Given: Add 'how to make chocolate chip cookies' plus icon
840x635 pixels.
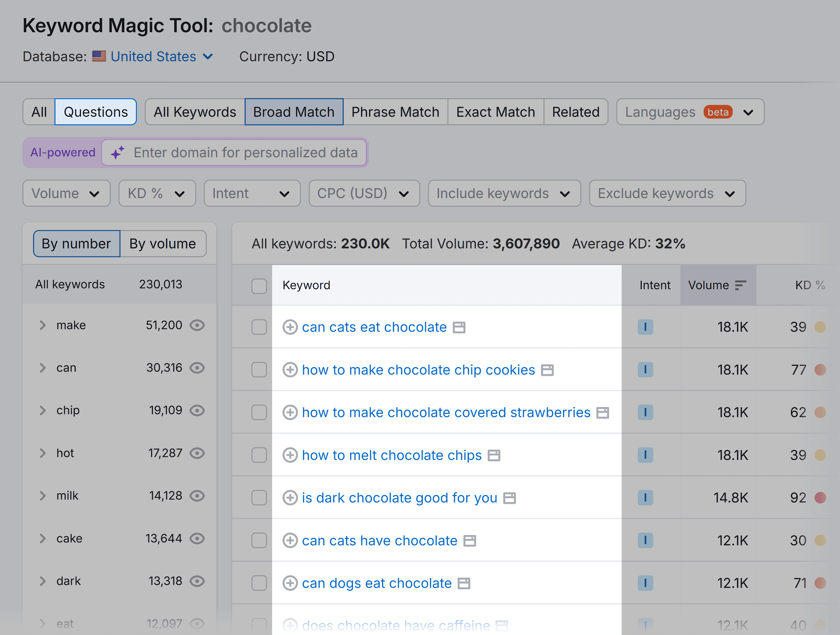Looking at the screenshot, I should click(290, 370).
